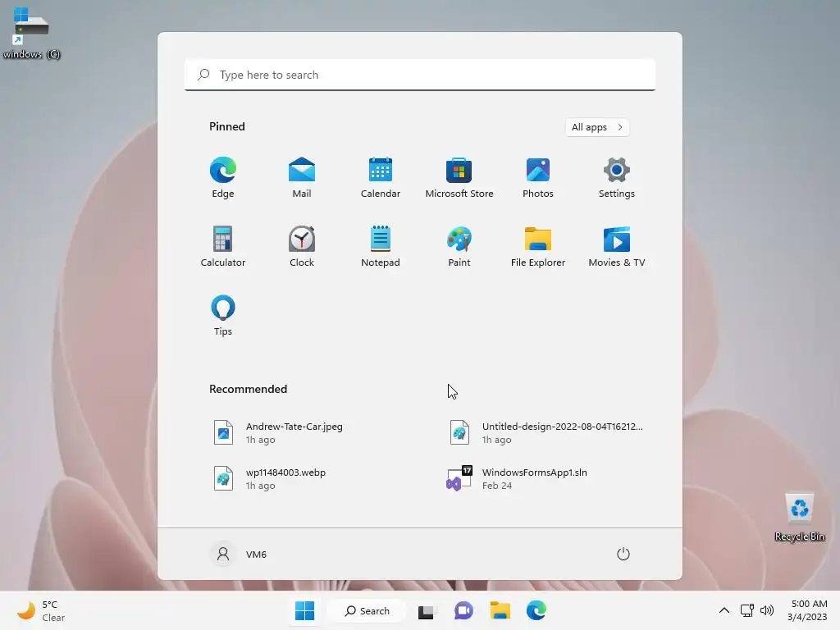Launch Edge from the taskbar

tap(536, 610)
